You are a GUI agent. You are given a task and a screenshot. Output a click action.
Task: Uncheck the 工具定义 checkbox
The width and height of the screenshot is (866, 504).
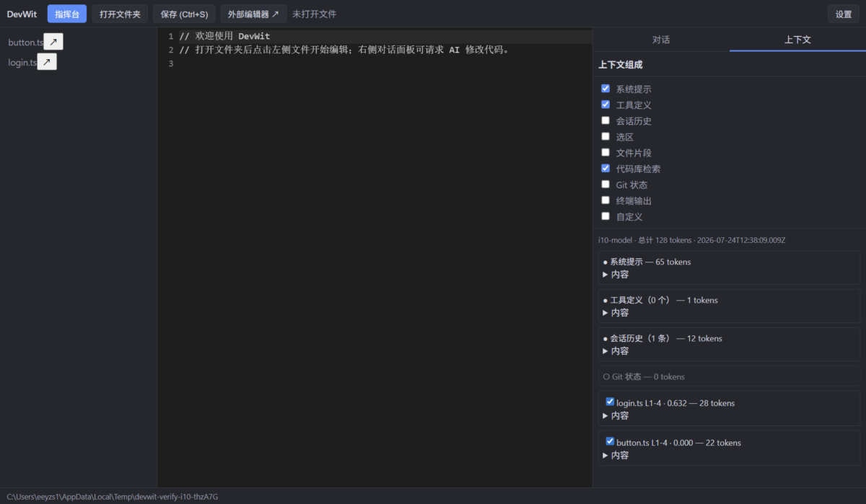tap(605, 105)
